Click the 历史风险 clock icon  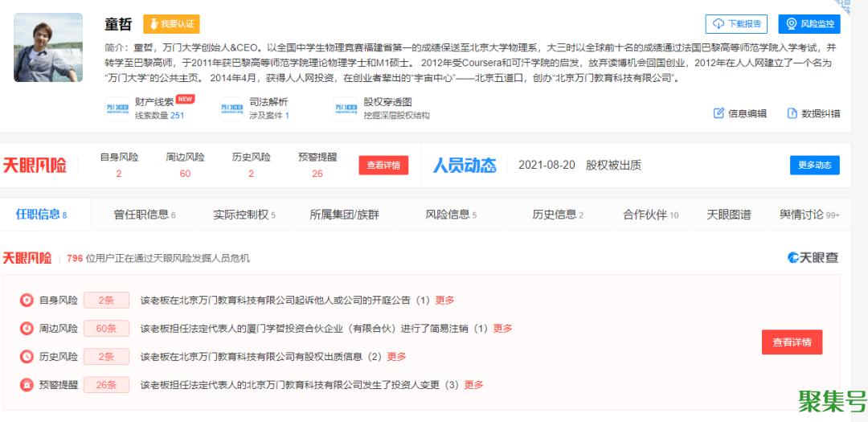point(27,357)
